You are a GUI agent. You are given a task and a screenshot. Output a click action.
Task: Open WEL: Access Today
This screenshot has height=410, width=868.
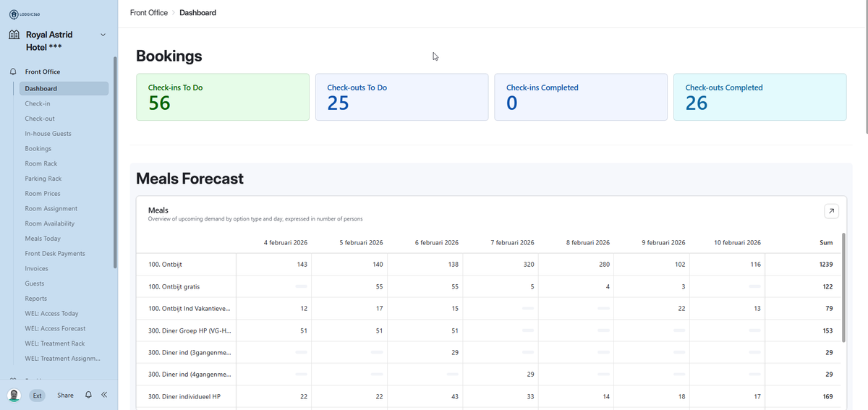click(51, 313)
